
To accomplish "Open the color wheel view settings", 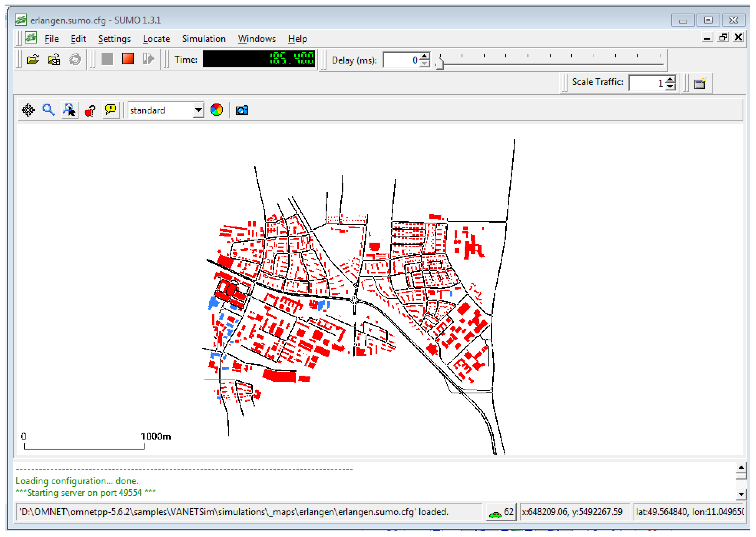I will point(217,110).
